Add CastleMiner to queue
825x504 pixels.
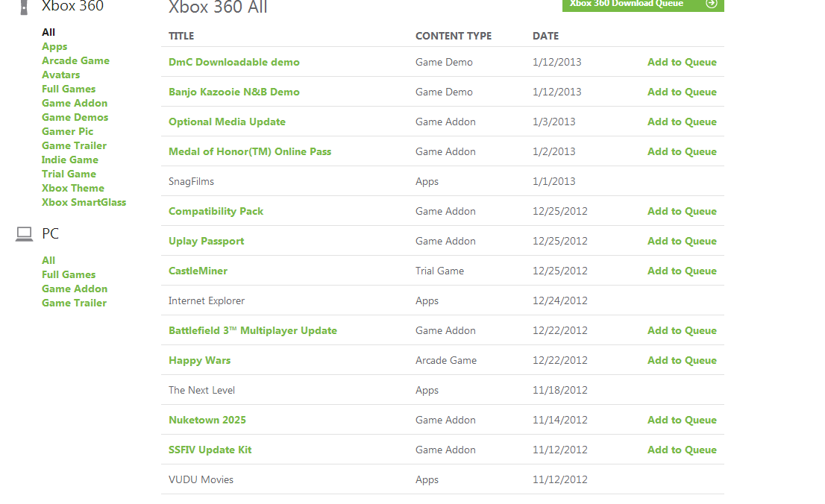tap(682, 271)
